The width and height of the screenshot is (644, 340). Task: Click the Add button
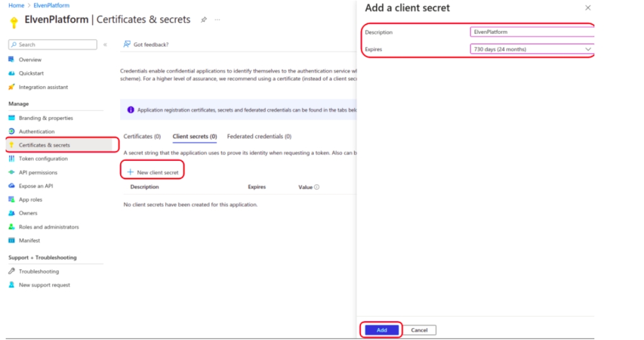[382, 330]
